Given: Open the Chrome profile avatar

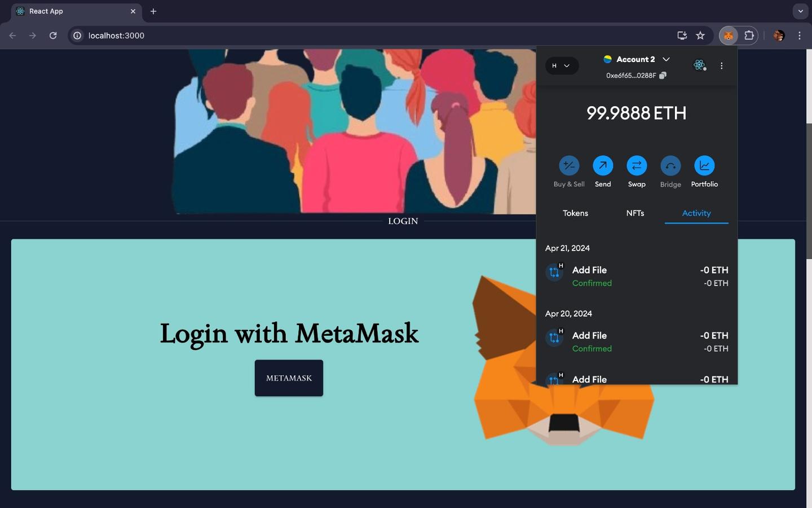Looking at the screenshot, I should (779, 36).
